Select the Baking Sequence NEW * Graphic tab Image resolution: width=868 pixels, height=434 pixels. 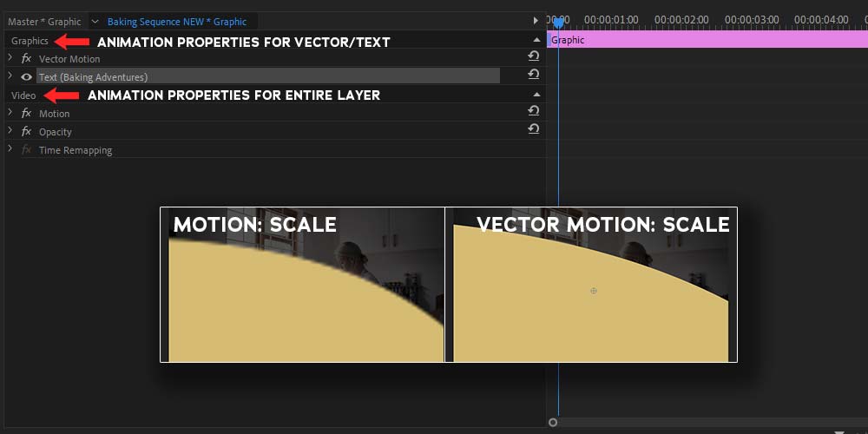[176, 22]
